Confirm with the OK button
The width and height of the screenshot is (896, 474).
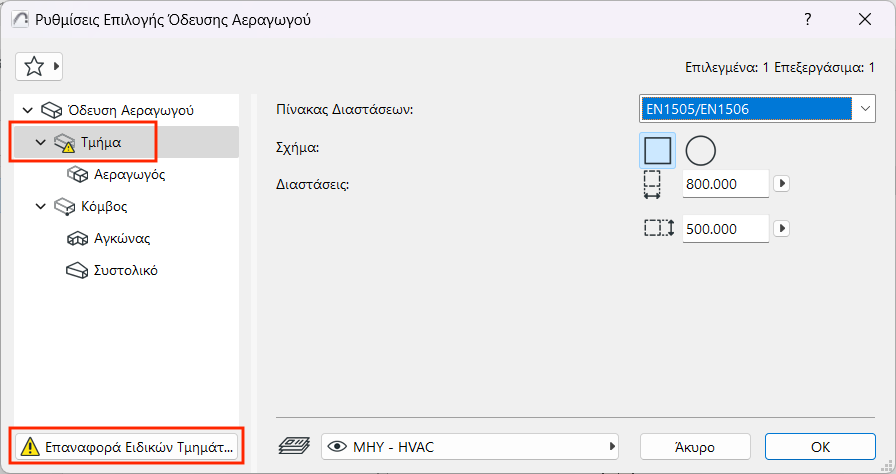[x=819, y=446]
